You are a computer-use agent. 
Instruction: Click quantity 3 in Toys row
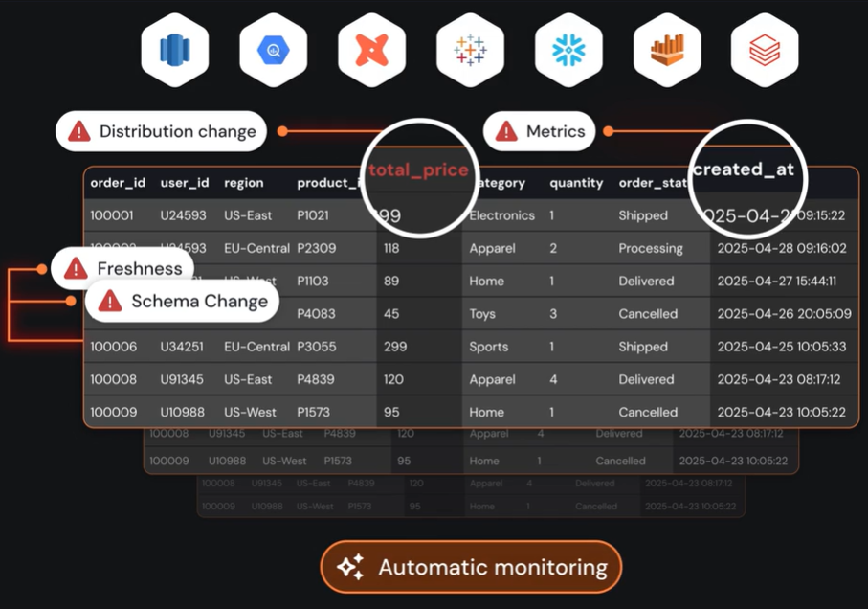coord(553,313)
